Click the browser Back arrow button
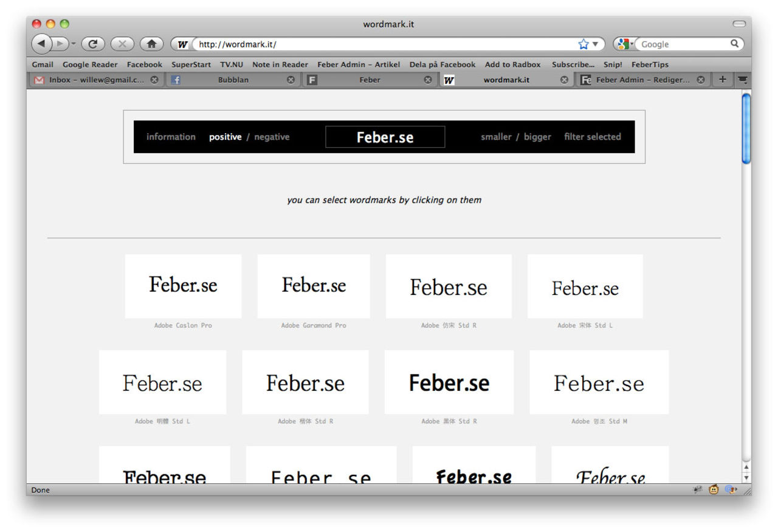Screen dimensions: 778x532 [41, 44]
